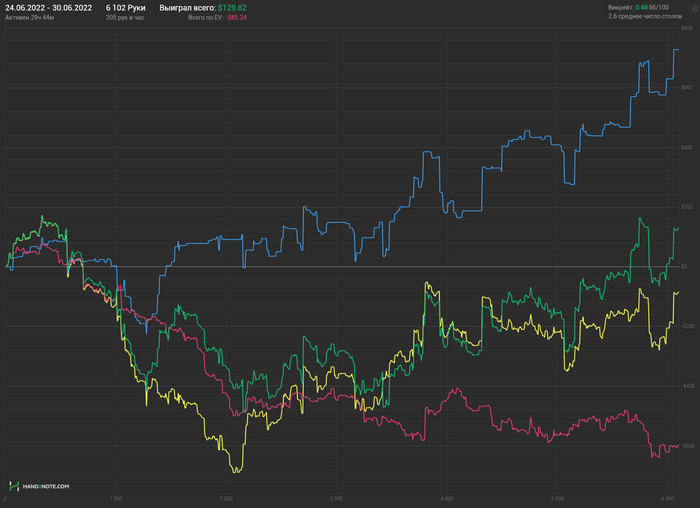This screenshot has height=508, width=700.
Task: Click the 6 000 hands x-axis marker
Action: pos(667,499)
